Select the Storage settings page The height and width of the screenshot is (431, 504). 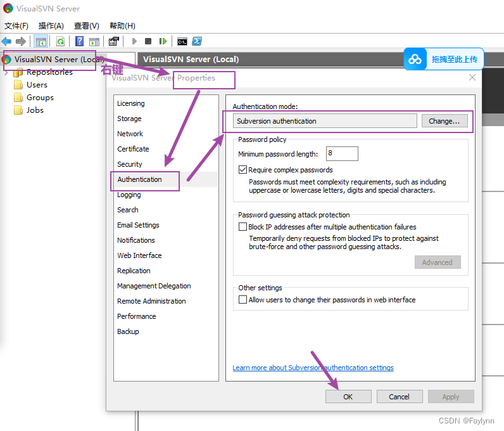tap(129, 119)
